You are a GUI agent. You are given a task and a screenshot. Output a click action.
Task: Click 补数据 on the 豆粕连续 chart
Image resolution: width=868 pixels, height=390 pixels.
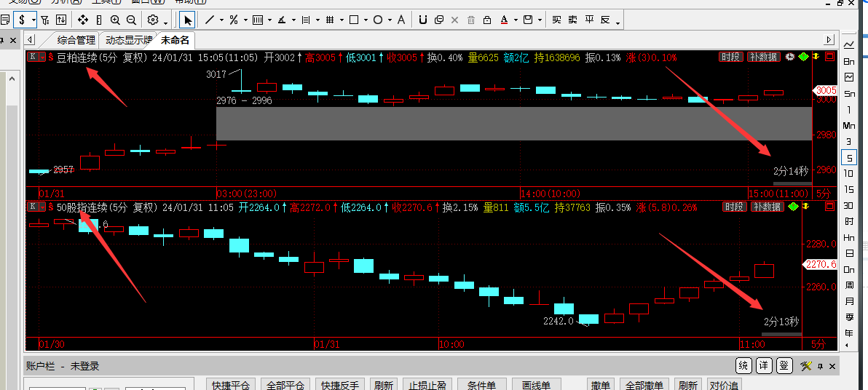coord(763,57)
